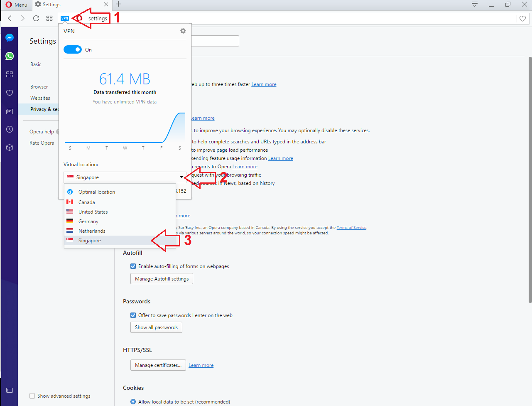The height and width of the screenshot is (406, 532).
Task: Open Learn more link after feature usage information
Action: [x=281, y=158]
